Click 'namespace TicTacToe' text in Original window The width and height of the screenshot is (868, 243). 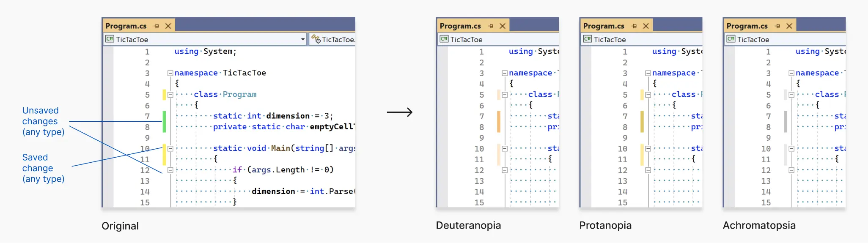click(x=220, y=73)
